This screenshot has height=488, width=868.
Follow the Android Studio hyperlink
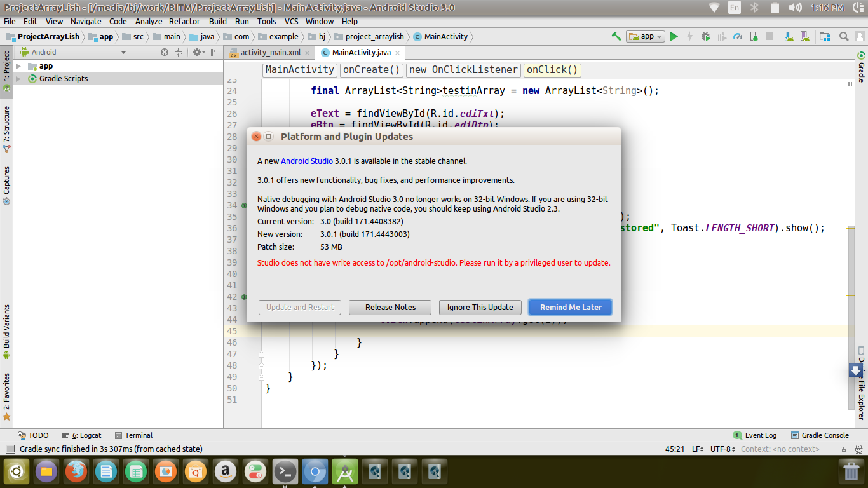point(307,161)
